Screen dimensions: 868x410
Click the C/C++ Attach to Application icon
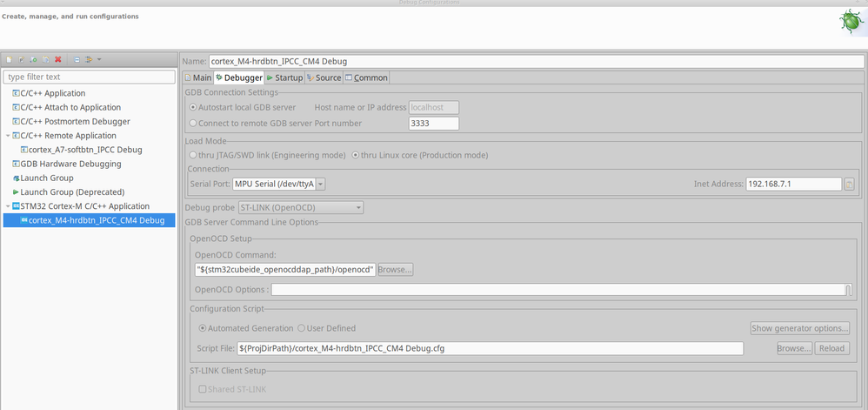16,107
